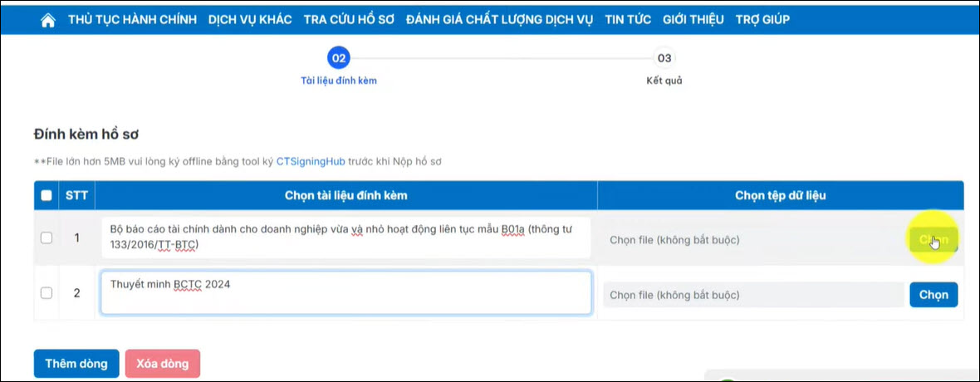Open the THỦ TỤC HÀNH CHÍNH menu
The image size is (980, 382).
pyautogui.click(x=132, y=19)
